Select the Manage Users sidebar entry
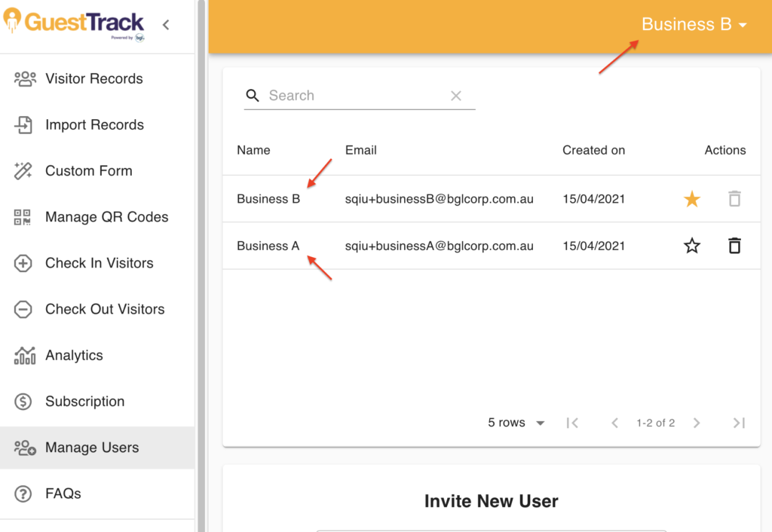 92,448
